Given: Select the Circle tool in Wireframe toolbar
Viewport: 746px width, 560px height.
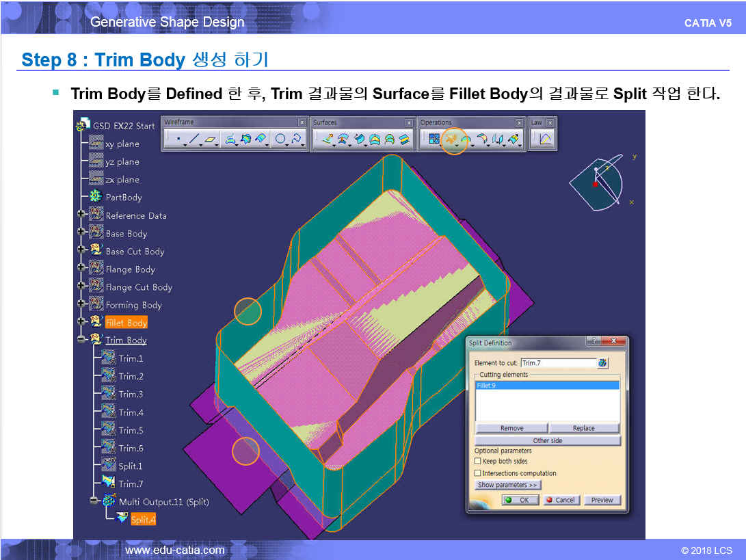Looking at the screenshot, I should pos(280,139).
